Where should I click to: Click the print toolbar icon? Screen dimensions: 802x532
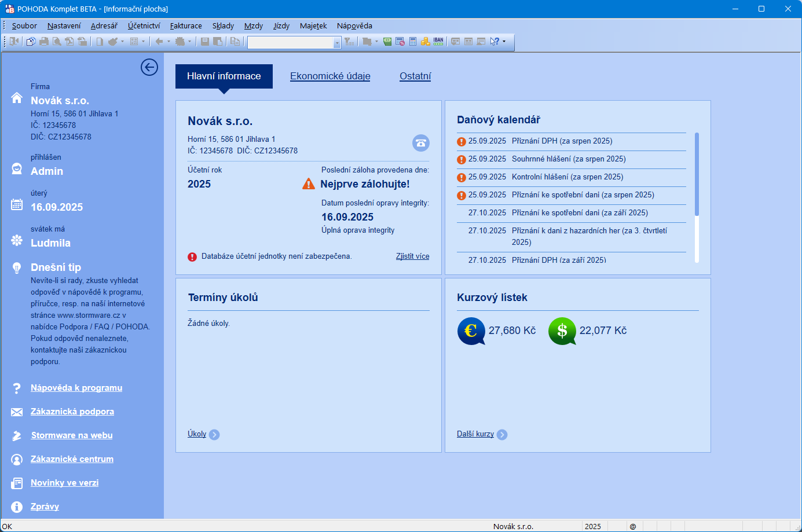pos(44,42)
